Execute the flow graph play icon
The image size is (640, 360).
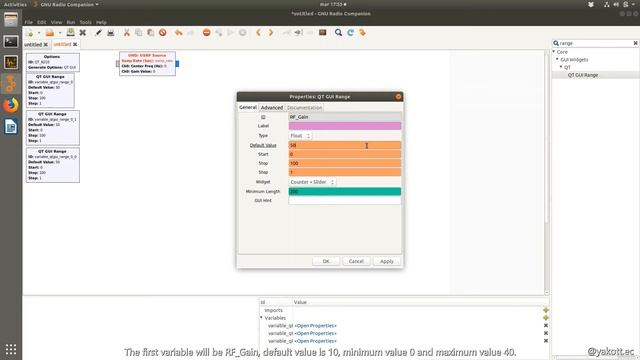coord(231,33)
